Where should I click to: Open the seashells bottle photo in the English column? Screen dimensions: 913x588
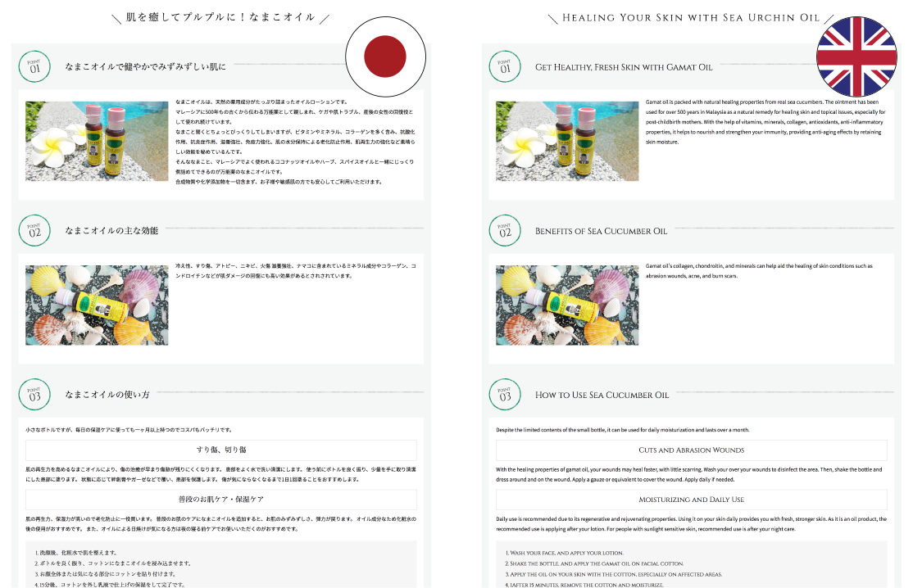pos(567,305)
